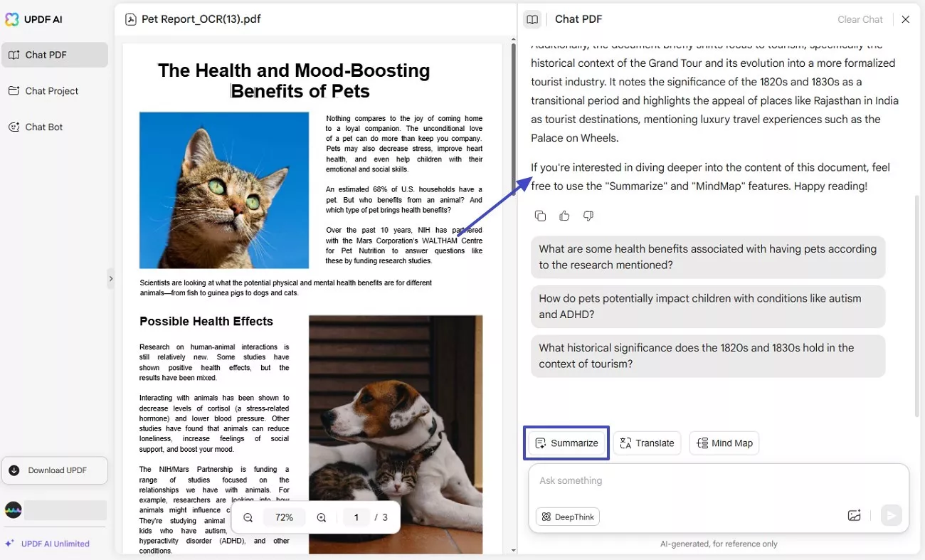
Task: Toggle the DeepThink mode
Action: tap(568, 517)
